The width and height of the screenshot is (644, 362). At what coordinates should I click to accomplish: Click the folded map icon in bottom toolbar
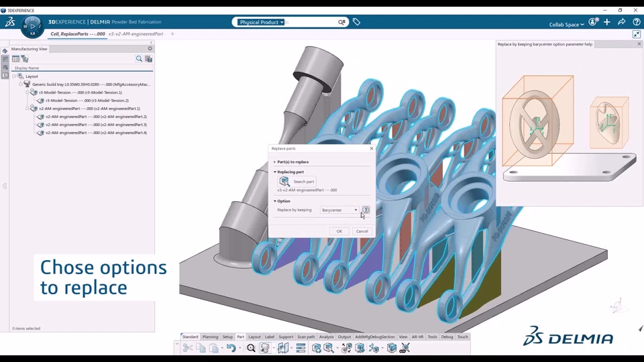283,348
